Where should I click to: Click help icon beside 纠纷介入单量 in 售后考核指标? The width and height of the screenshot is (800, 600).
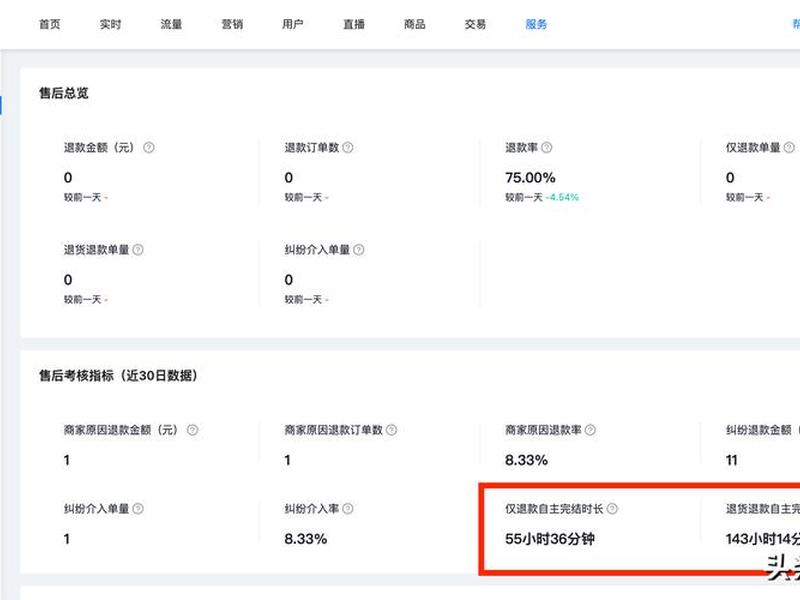(x=138, y=509)
